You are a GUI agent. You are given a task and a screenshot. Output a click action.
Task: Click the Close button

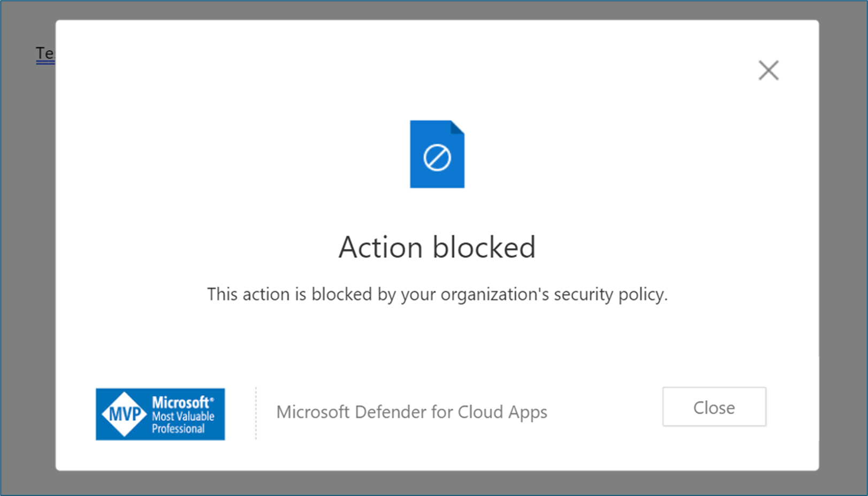(x=714, y=407)
